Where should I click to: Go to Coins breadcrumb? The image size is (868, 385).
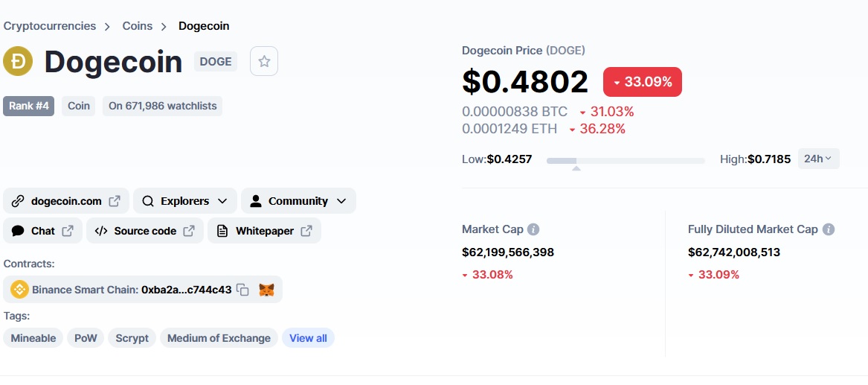click(138, 26)
